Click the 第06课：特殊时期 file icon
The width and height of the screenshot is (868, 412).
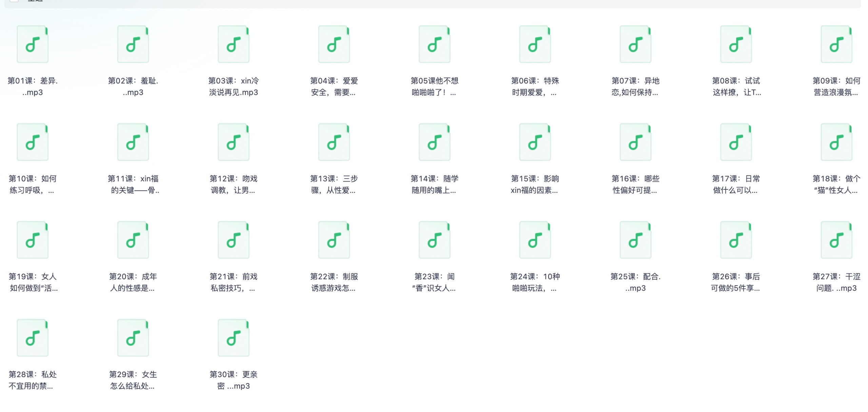pyautogui.click(x=535, y=44)
